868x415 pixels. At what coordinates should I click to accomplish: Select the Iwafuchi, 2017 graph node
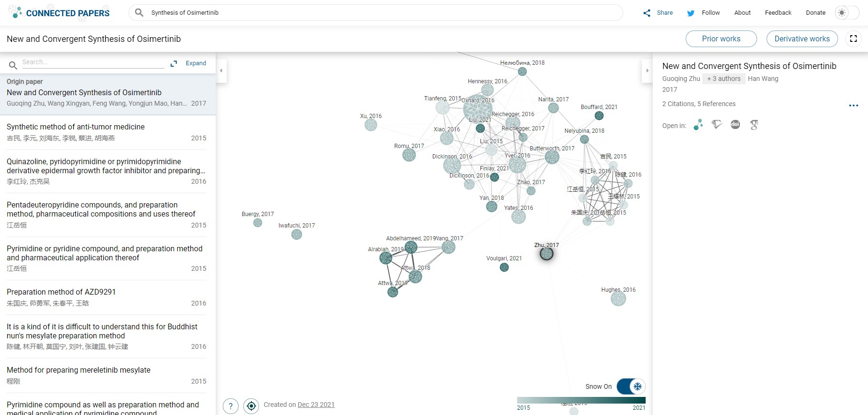coord(297,234)
